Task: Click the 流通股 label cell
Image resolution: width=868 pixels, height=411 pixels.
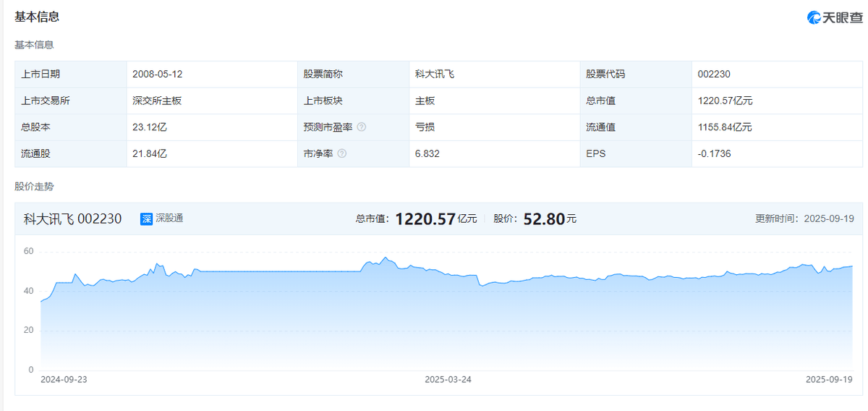Action: [x=71, y=153]
